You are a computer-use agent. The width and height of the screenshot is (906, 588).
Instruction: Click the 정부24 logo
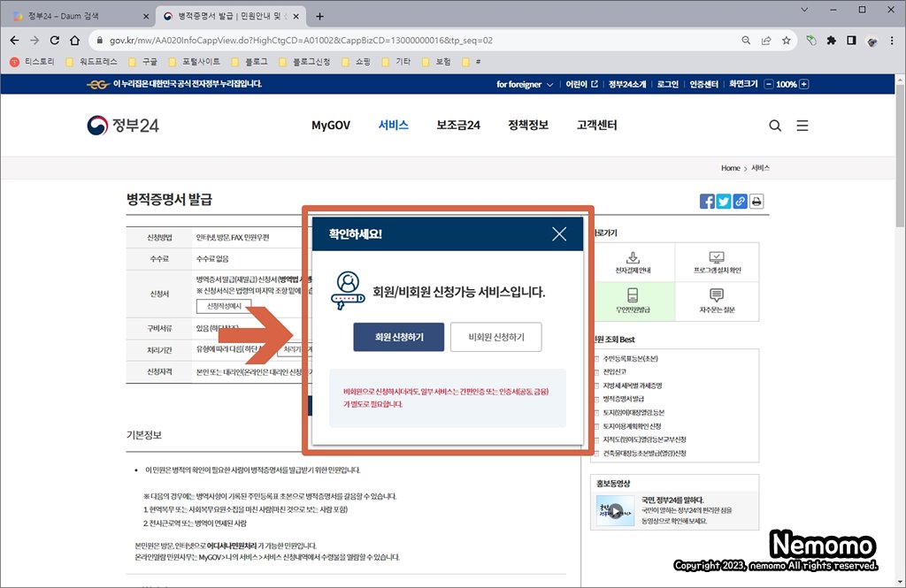click(x=123, y=126)
